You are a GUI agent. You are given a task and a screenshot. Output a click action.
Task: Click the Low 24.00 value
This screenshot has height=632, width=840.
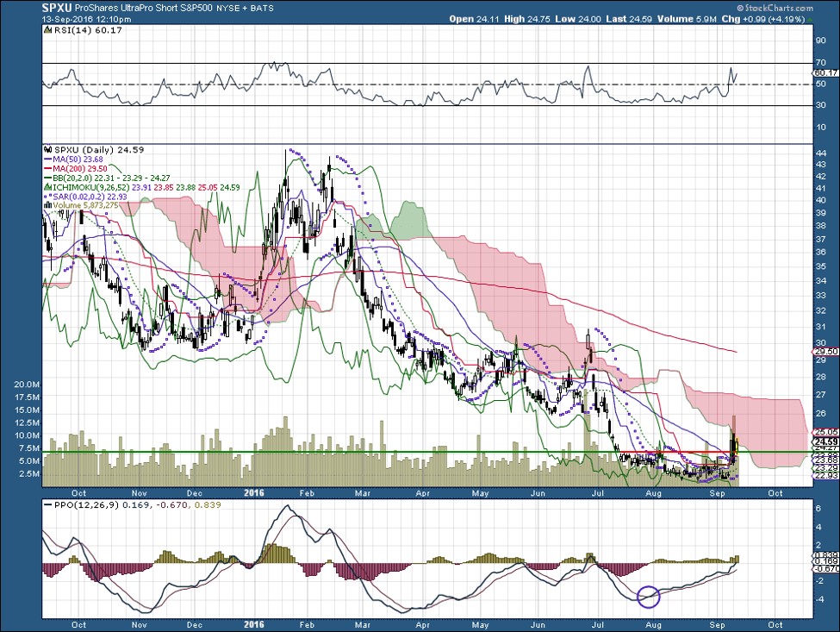point(578,19)
